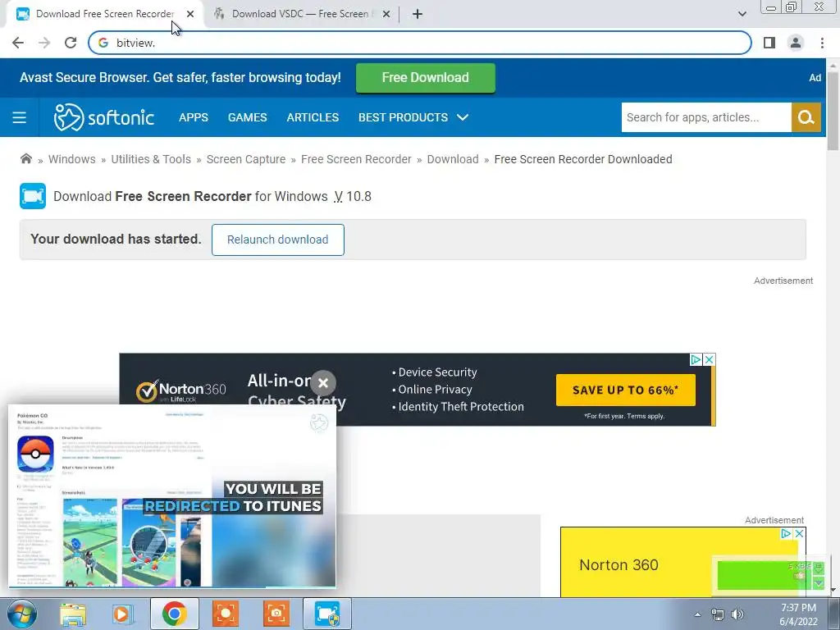
Task: Close the Download VSDC tab
Action: tap(386, 15)
